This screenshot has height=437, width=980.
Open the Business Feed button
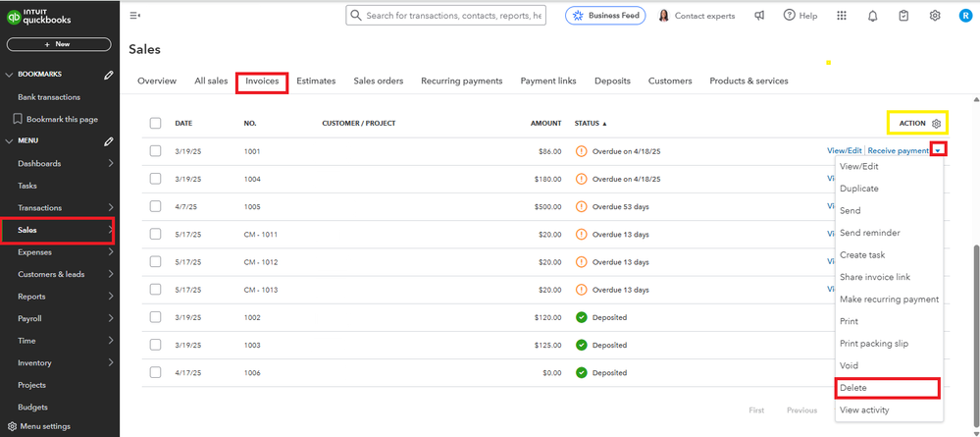click(605, 16)
